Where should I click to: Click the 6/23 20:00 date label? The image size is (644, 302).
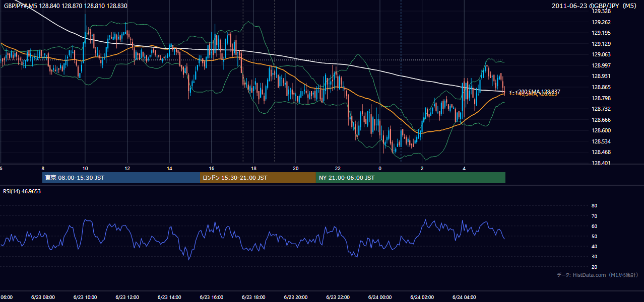tap(295, 297)
